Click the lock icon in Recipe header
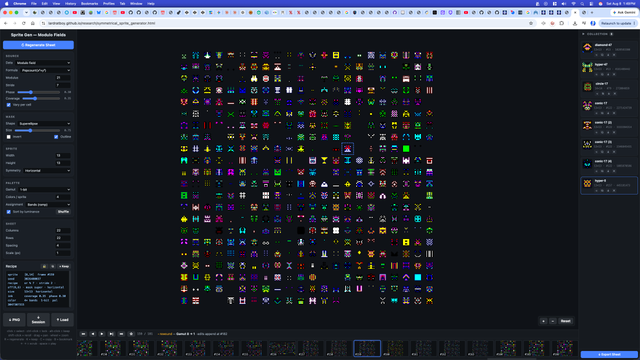This screenshot has width=640, height=360. [44, 266]
